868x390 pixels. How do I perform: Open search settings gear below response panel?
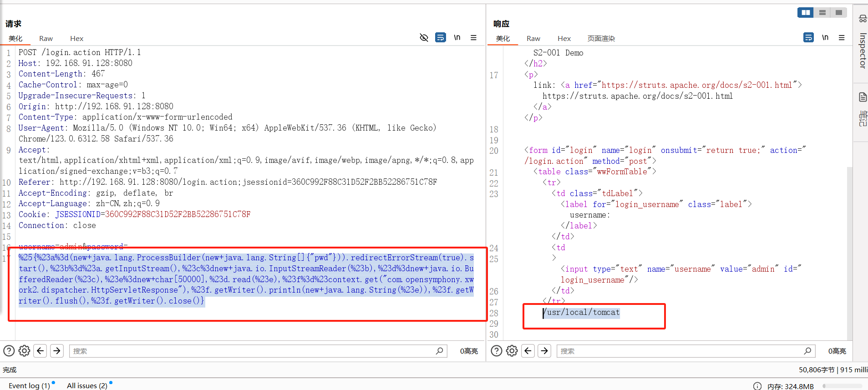tap(512, 351)
